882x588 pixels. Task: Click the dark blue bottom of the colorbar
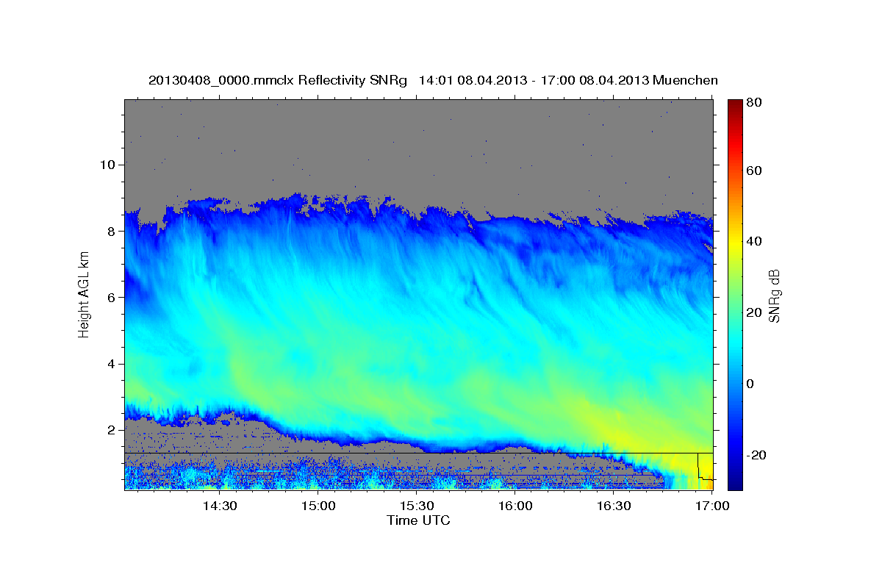pos(735,481)
